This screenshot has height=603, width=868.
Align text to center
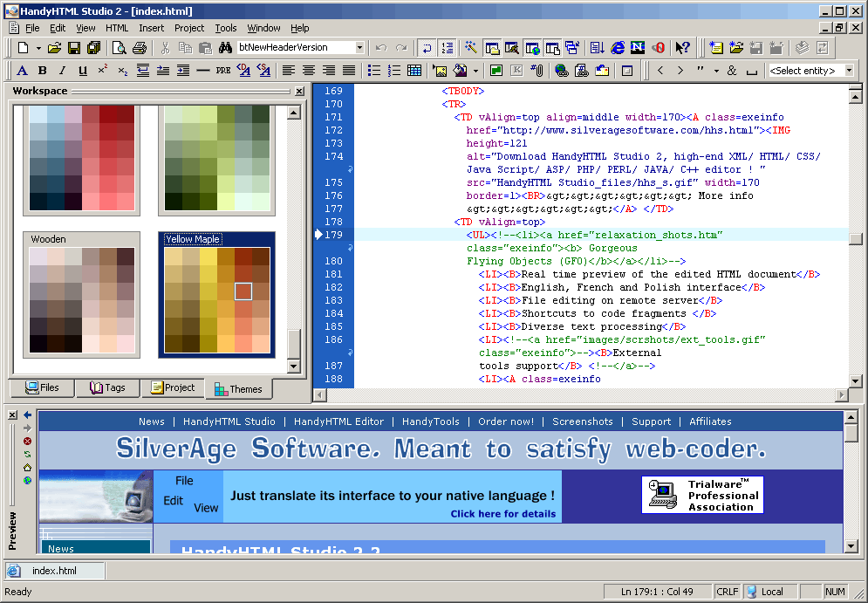308,71
